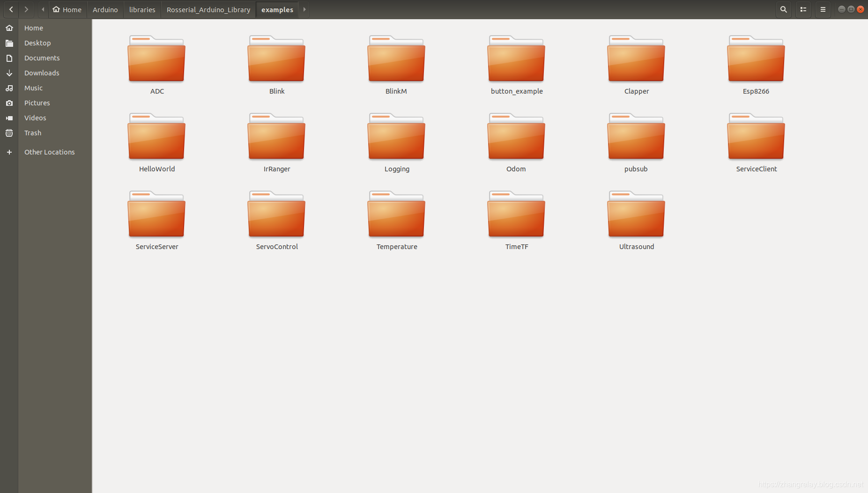Show earlier path segments arrow
Image resolution: width=868 pixels, height=493 pixels.
point(43,9)
